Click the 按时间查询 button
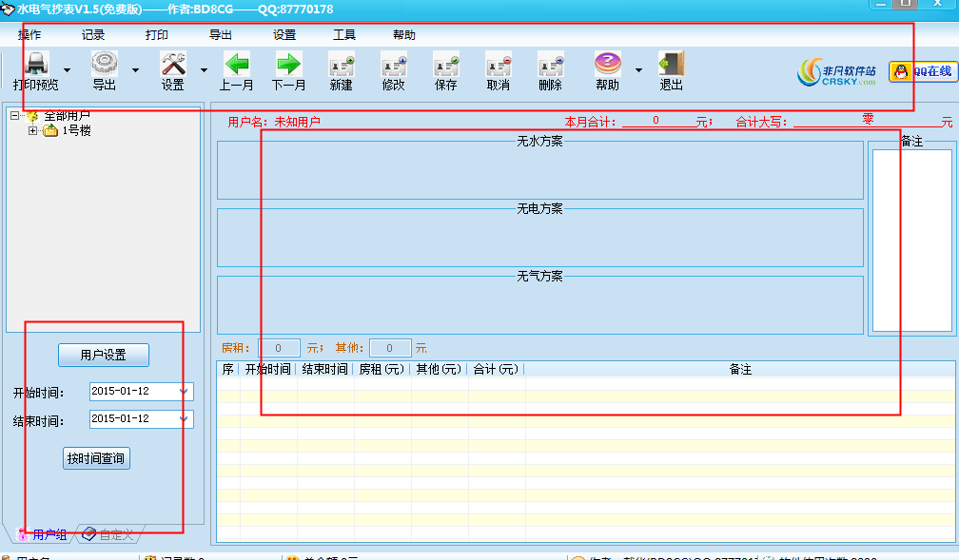Screen dimensions: 959x560 click(x=95, y=458)
